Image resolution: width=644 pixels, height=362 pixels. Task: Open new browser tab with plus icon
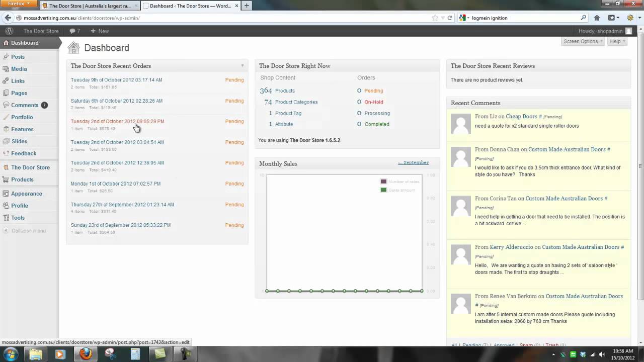point(247,6)
